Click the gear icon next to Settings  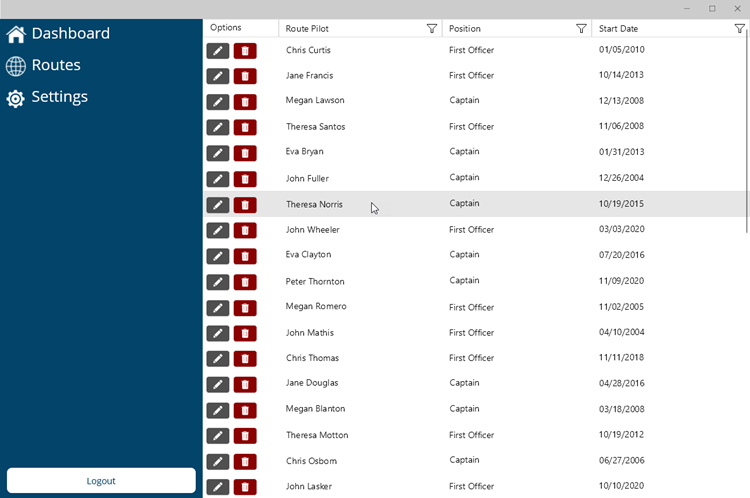16,98
